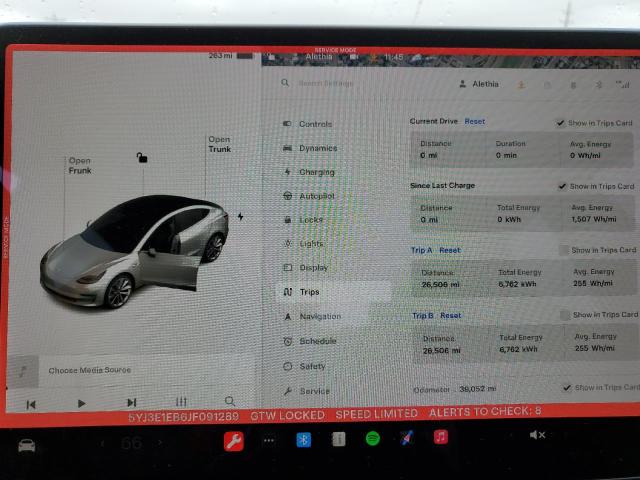Open the Lights settings menu
Image resolution: width=640 pixels, height=480 pixels.
pos(304,244)
